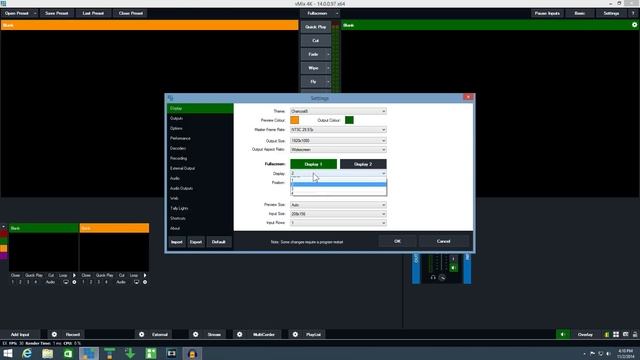Click OK in Settings dialog

click(397, 241)
